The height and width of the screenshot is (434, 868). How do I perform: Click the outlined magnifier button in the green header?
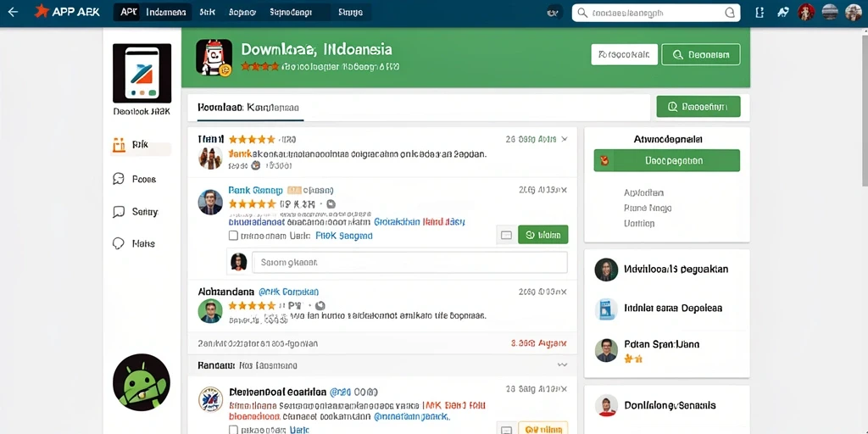pyautogui.click(x=701, y=55)
